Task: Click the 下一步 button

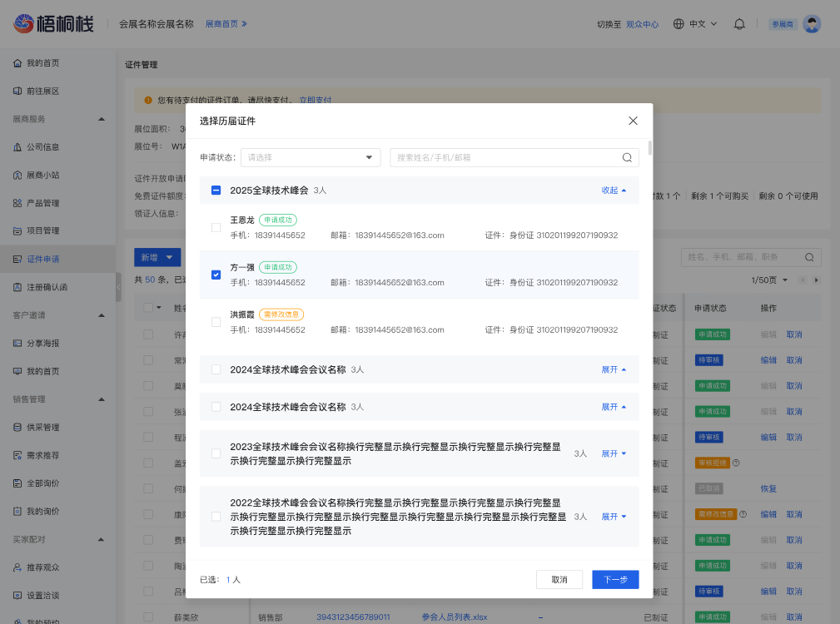Action: coord(615,580)
